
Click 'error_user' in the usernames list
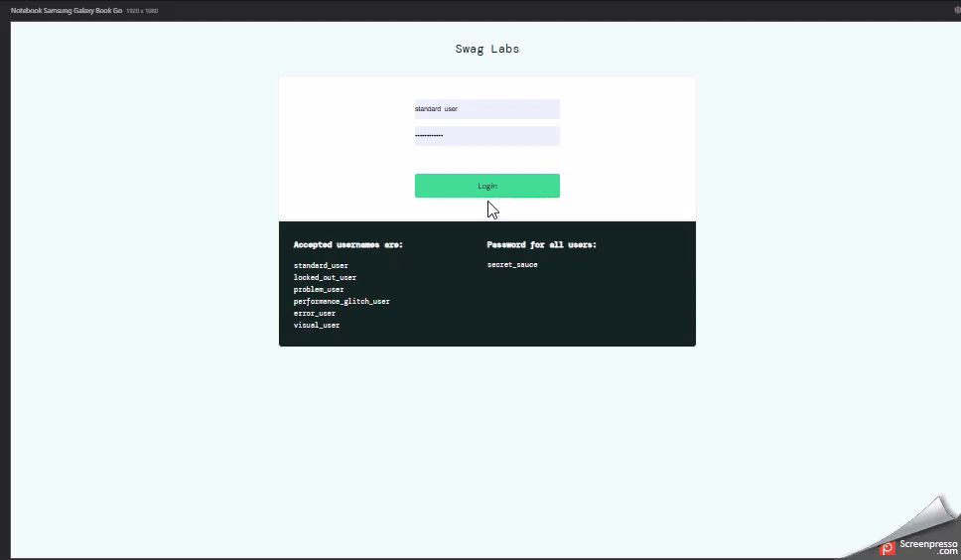315,313
